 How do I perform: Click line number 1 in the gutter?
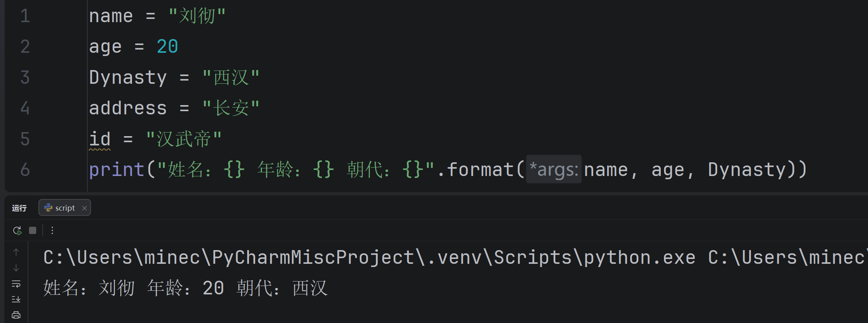coord(25,16)
